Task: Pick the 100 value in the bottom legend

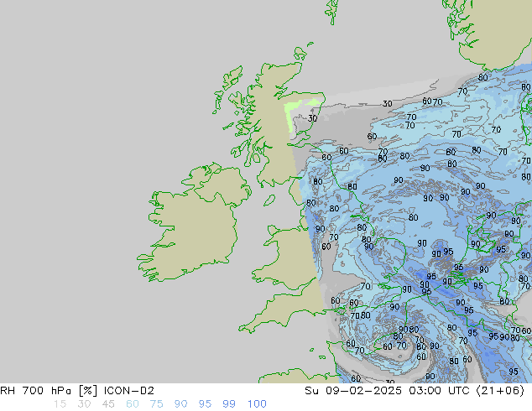Action: (257, 404)
